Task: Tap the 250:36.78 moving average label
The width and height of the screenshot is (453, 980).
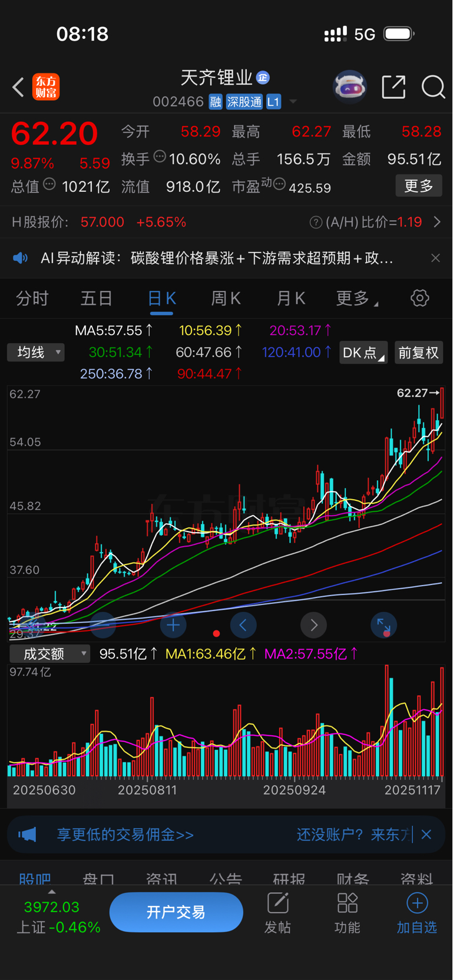Action: coord(115,374)
